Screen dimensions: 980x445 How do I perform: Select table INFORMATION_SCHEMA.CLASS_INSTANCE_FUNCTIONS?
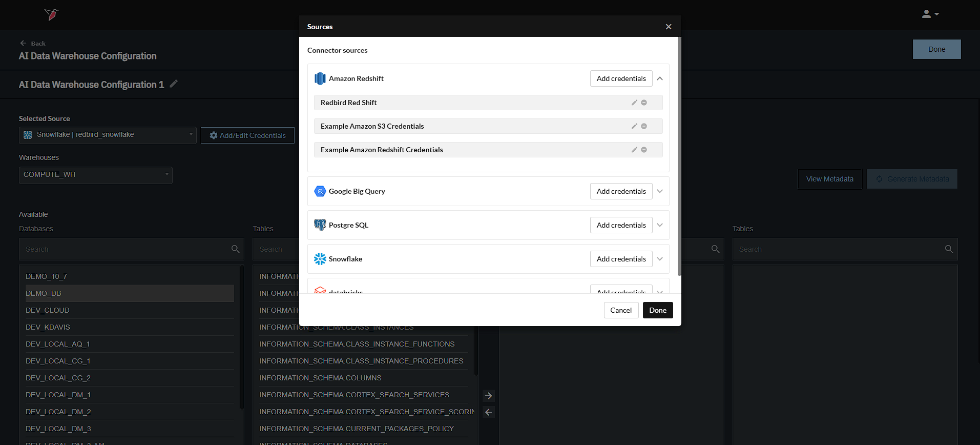364,344
